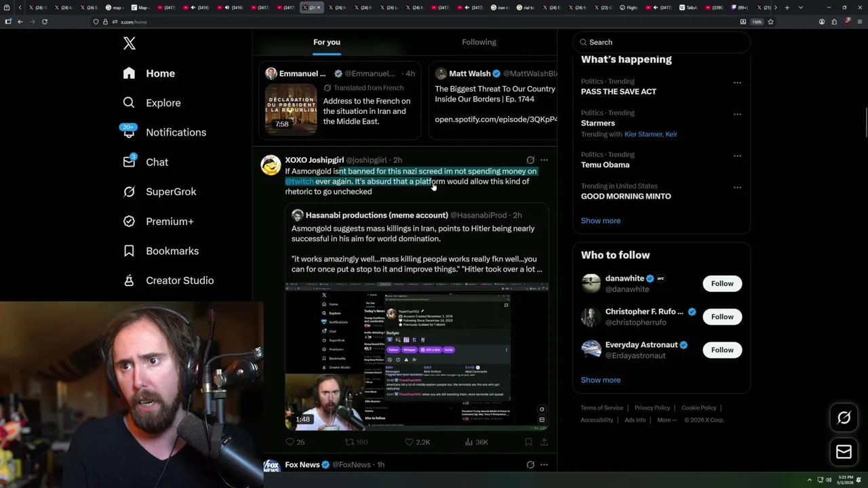Open more options on Fox News post
Screen dimensions: 868x488
(x=544, y=465)
